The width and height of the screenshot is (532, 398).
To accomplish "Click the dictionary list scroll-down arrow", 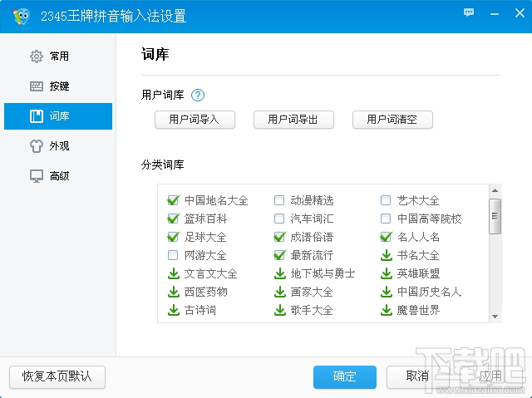I will click(x=495, y=317).
